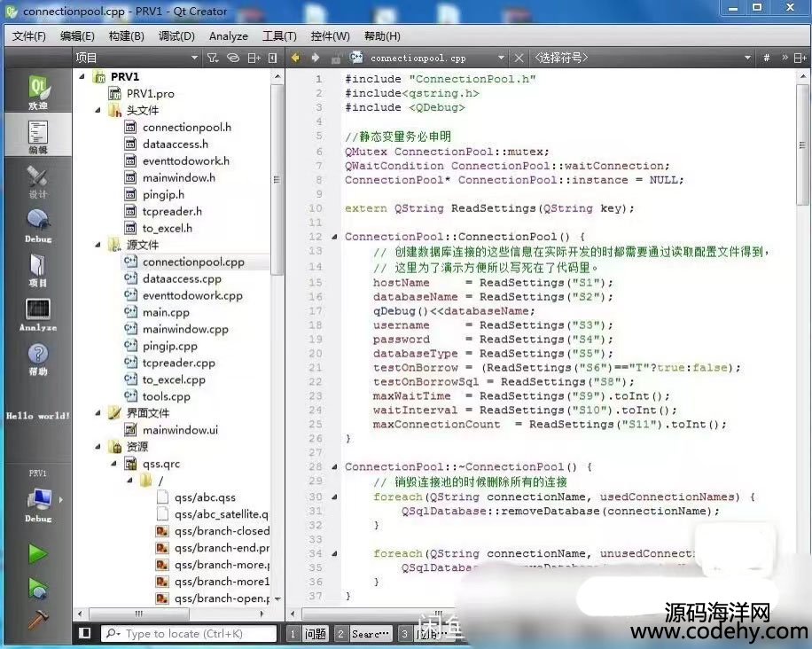Click the code editor vertical scrollbar

tap(802, 145)
